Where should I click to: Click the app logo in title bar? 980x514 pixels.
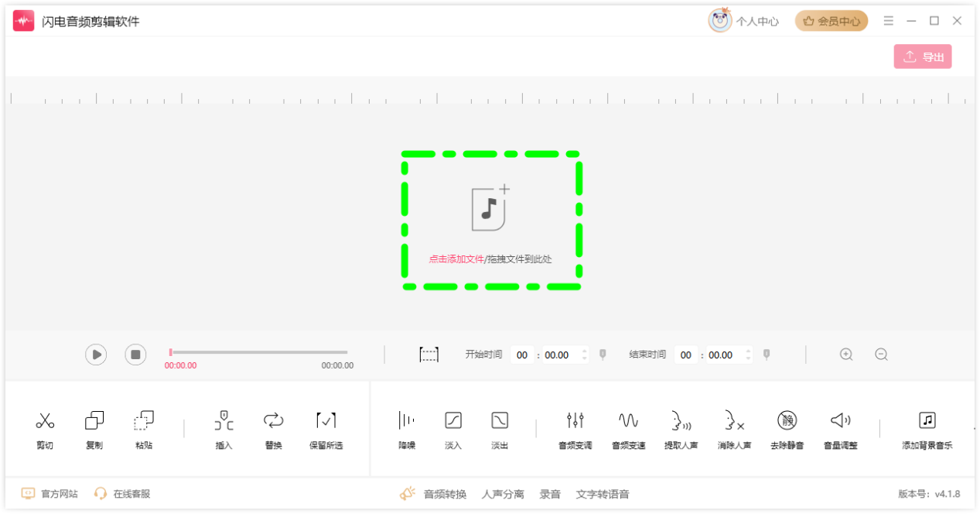(23, 21)
